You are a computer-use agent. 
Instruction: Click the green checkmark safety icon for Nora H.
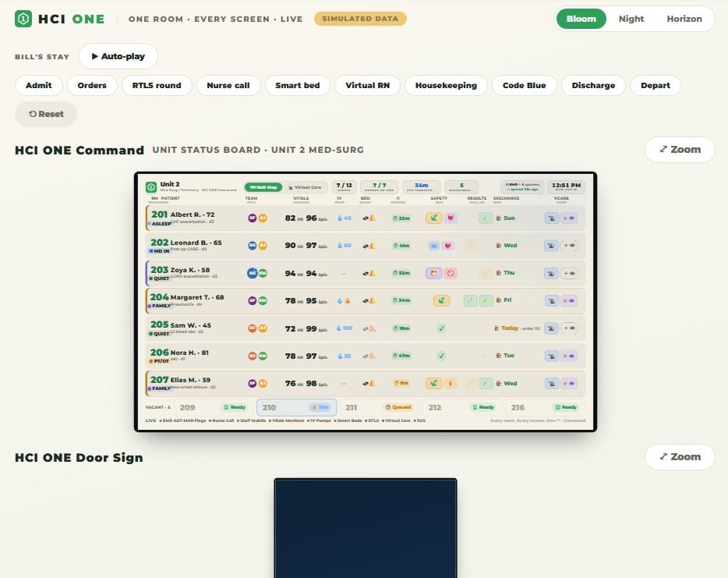click(x=441, y=356)
